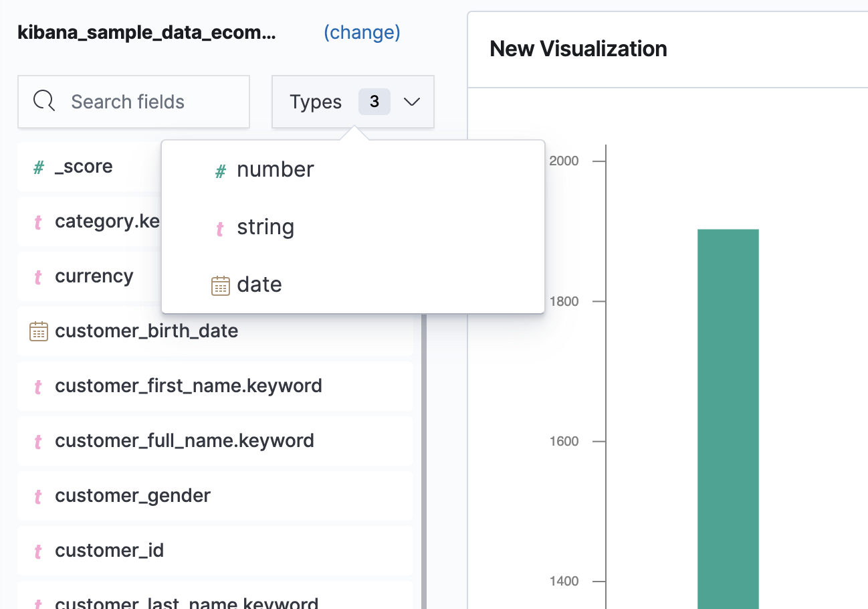Click the Types dropdown chevron arrow
The height and width of the screenshot is (609, 868).
tap(412, 102)
